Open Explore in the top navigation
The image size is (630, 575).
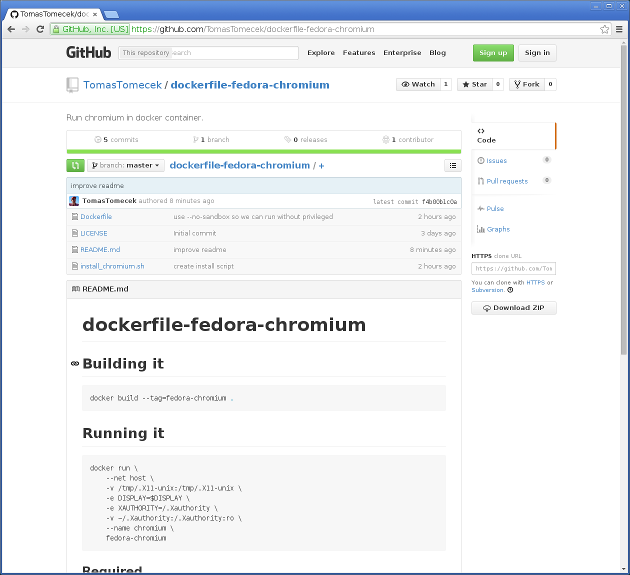click(321, 53)
